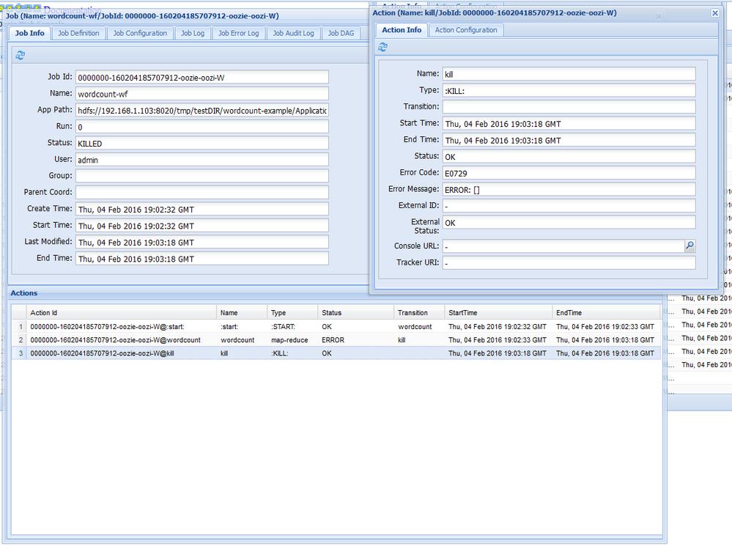Open the Action Configuration tab

[466, 30]
